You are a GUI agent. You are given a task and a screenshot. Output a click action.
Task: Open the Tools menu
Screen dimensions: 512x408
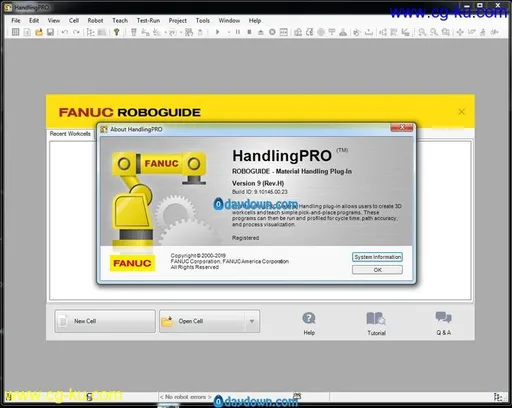point(203,20)
